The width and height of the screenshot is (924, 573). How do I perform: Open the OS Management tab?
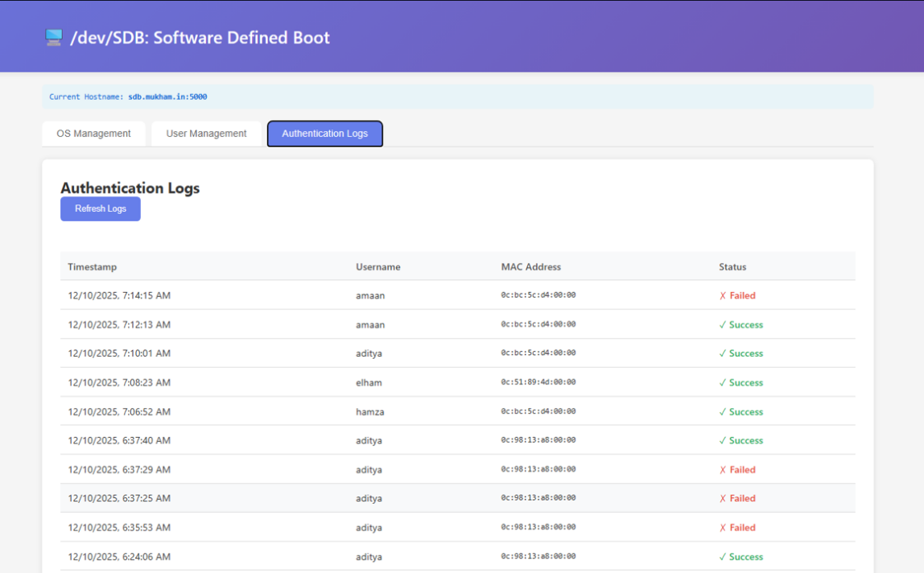pos(93,134)
